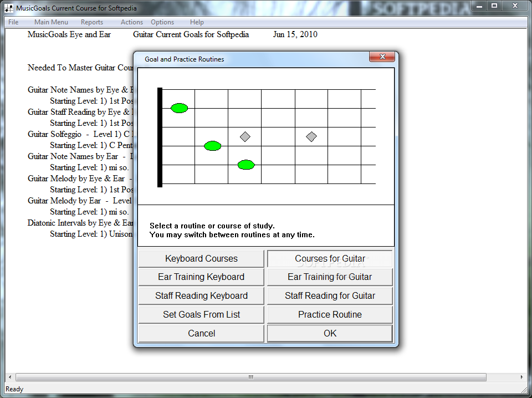Viewport: 532px width, 398px height.
Task: Click the horizontal scrollbar right arrow
Action: [x=521, y=377]
